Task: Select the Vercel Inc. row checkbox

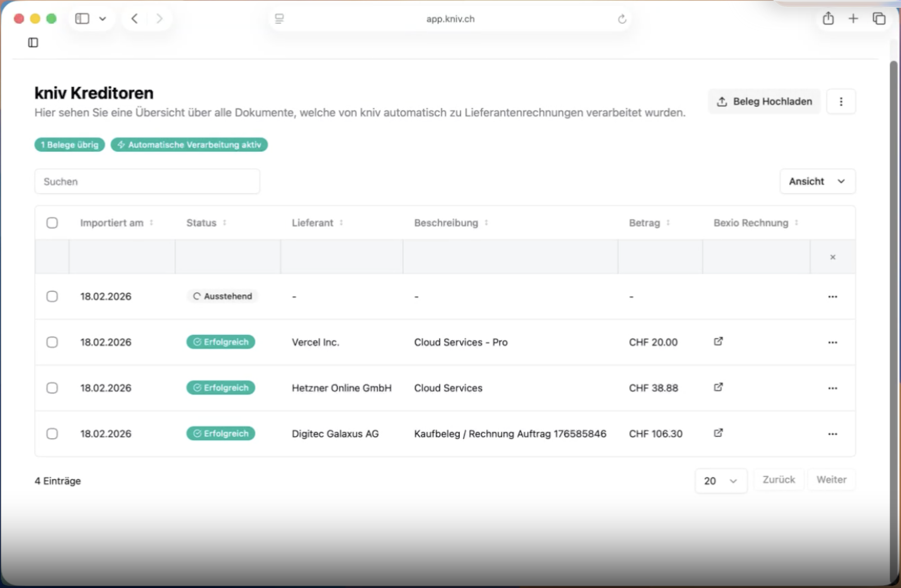Action: pyautogui.click(x=52, y=342)
